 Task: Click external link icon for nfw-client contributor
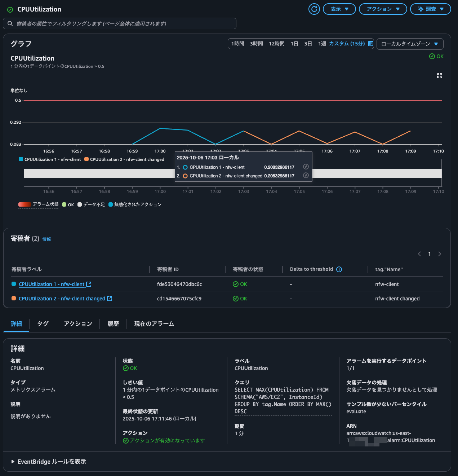89,284
